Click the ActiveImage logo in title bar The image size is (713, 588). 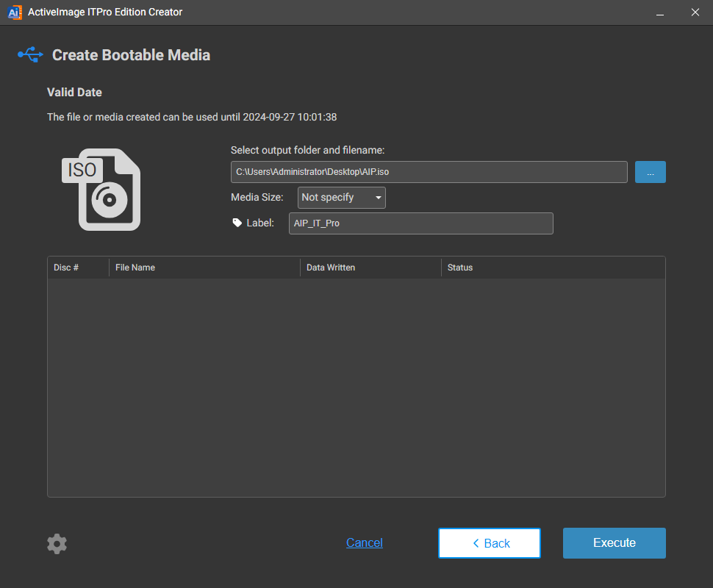pyautogui.click(x=14, y=12)
